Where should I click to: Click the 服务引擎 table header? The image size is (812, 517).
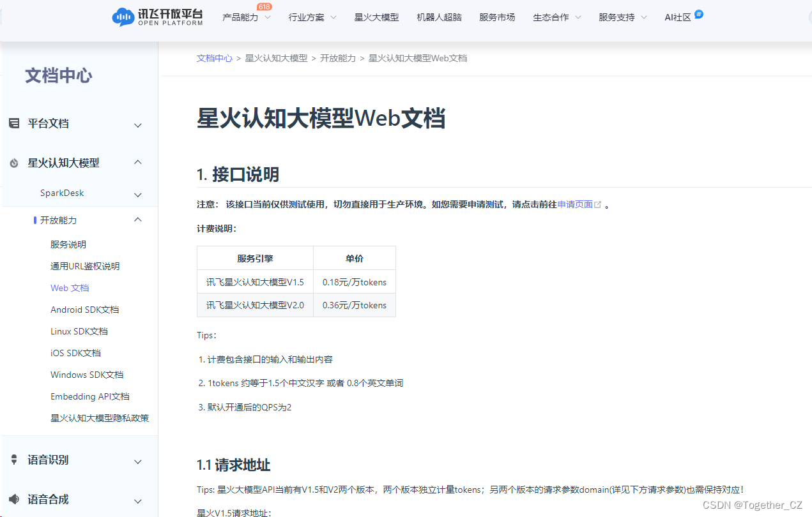[x=255, y=258]
